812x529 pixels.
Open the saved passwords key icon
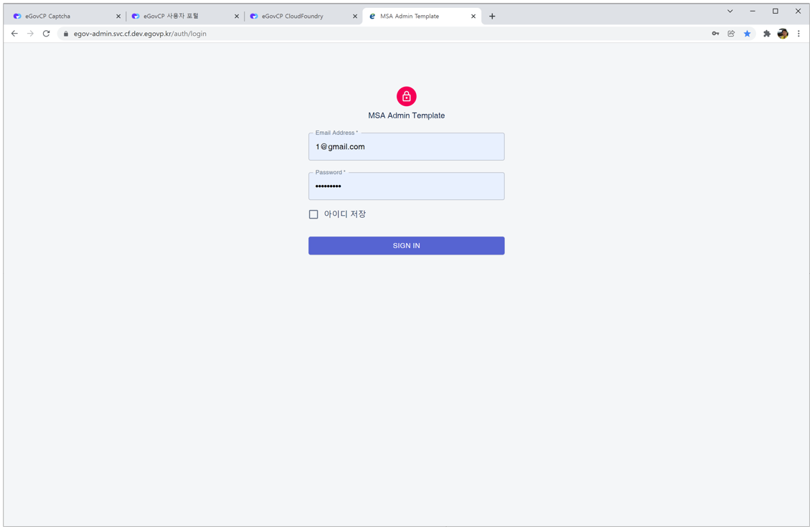pyautogui.click(x=715, y=33)
